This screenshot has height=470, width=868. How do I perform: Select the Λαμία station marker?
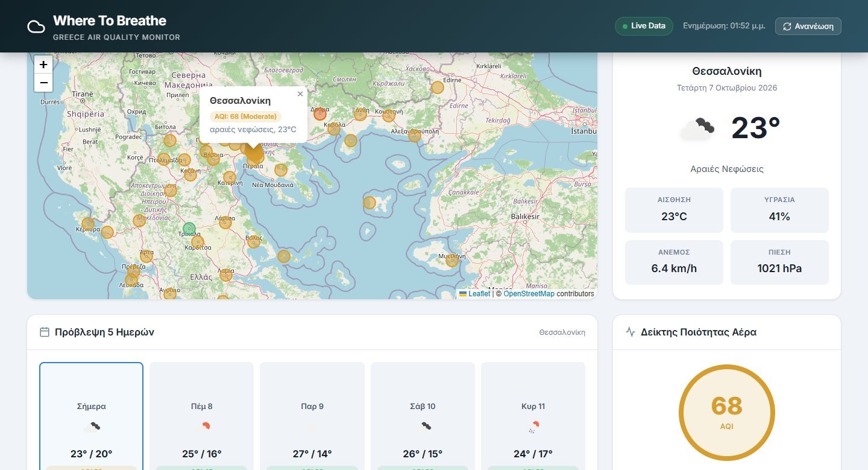[x=226, y=275]
